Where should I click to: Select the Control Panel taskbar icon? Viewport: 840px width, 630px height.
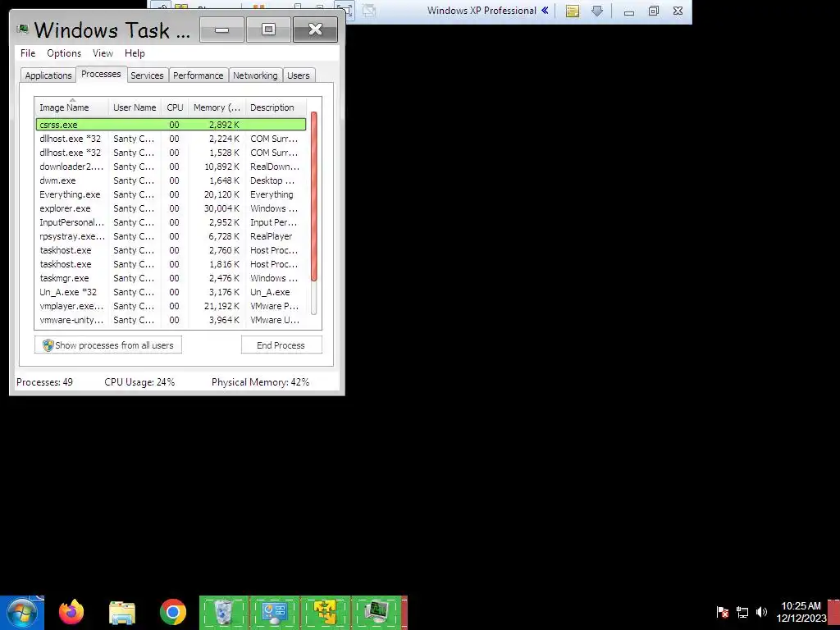click(x=274, y=612)
